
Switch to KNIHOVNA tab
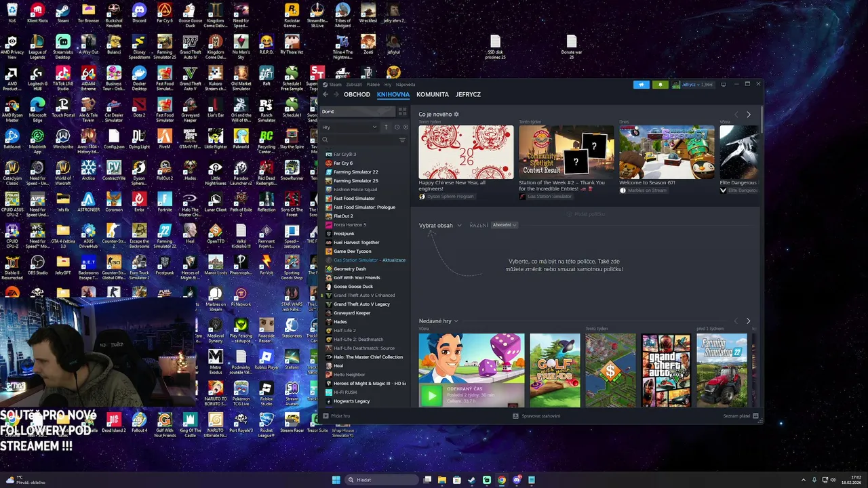(393, 95)
